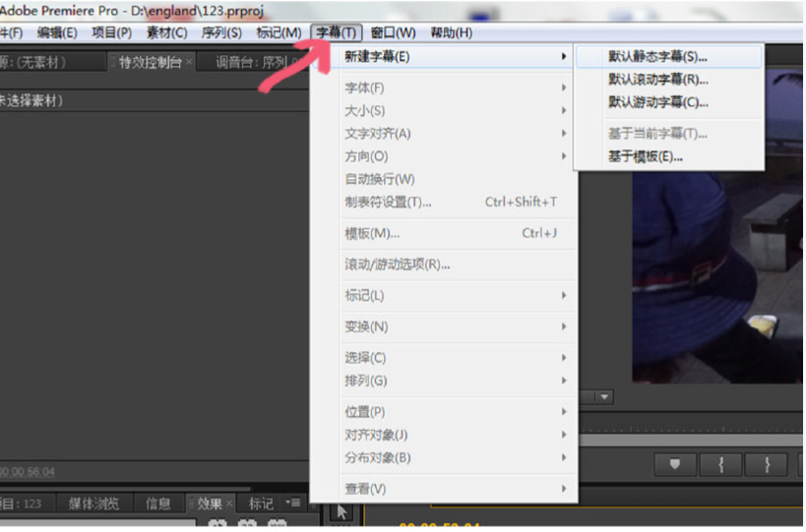Open the 标记(M) menu
Viewport: 806px width, 532px height.
(x=279, y=32)
